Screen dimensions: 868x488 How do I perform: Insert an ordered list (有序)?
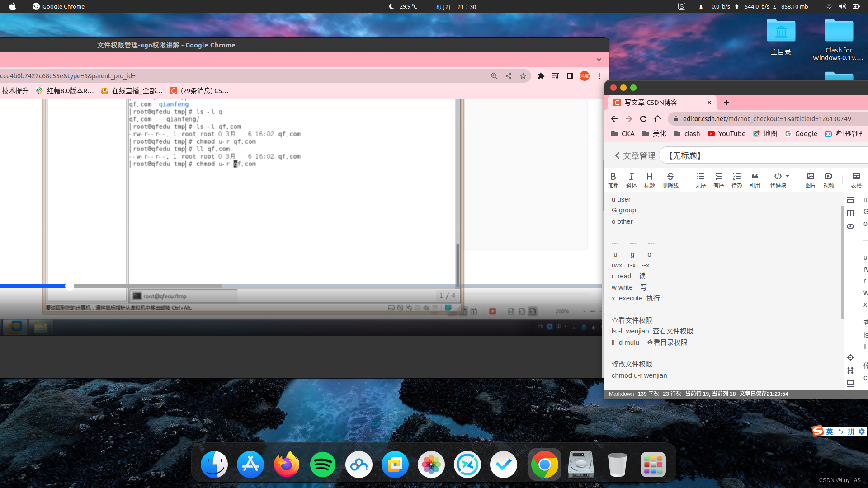pos(718,180)
